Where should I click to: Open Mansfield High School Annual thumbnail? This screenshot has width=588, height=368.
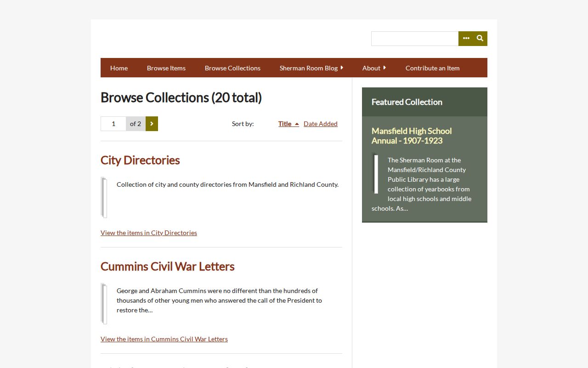pos(375,173)
